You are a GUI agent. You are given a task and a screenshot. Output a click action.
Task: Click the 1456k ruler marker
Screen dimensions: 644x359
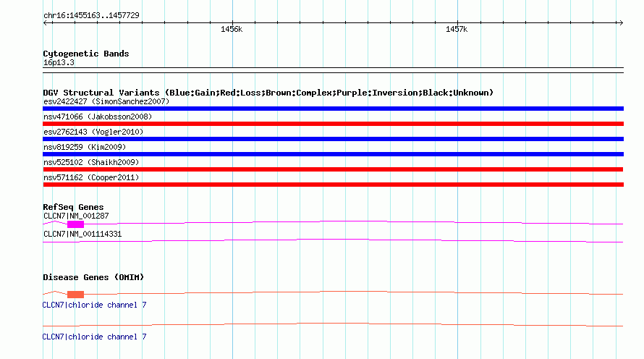(x=232, y=30)
